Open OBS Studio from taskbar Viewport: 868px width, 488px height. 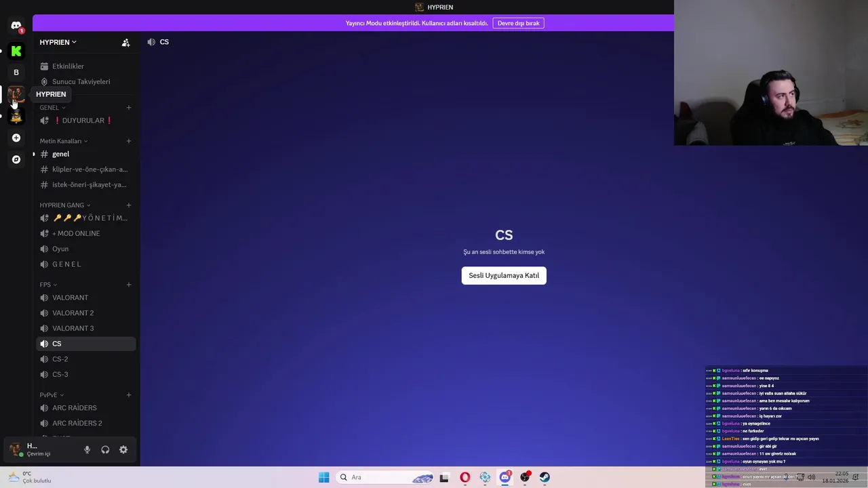pyautogui.click(x=525, y=477)
